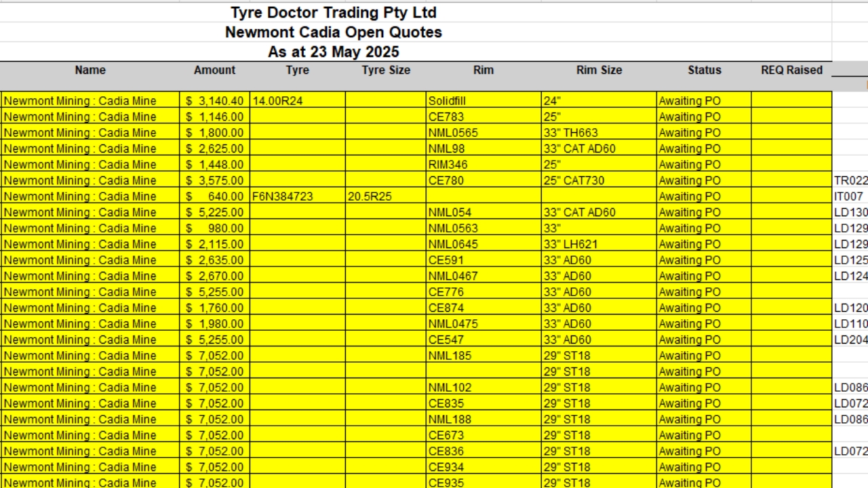Select the amount cell '$ 2,625.00'

click(215, 148)
